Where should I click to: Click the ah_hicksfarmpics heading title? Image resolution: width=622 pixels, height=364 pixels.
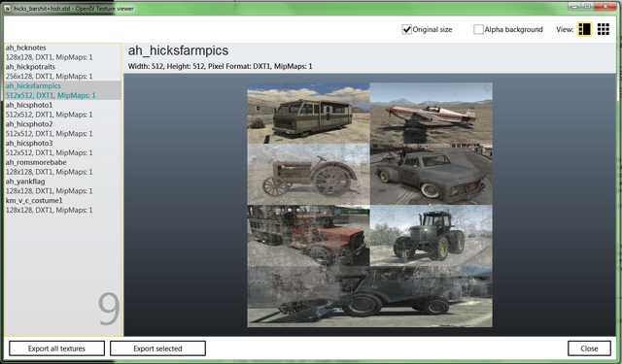(178, 50)
